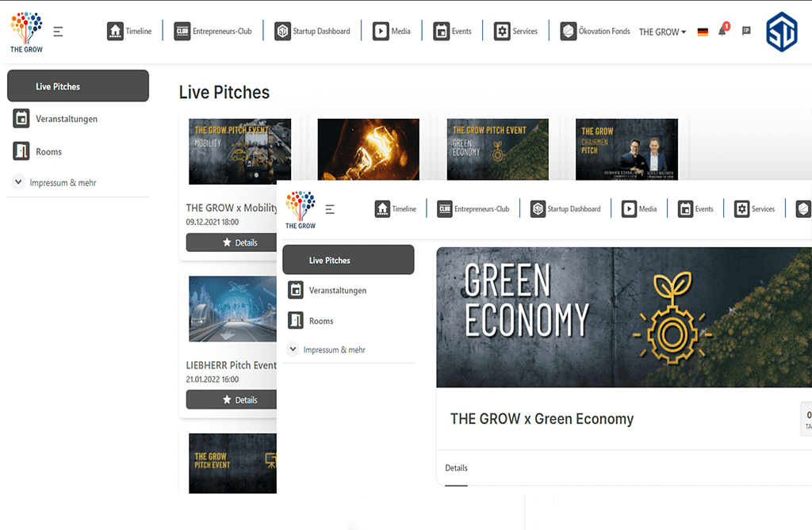Go to Media text link in top header
The image size is (812, 530).
pos(400,31)
